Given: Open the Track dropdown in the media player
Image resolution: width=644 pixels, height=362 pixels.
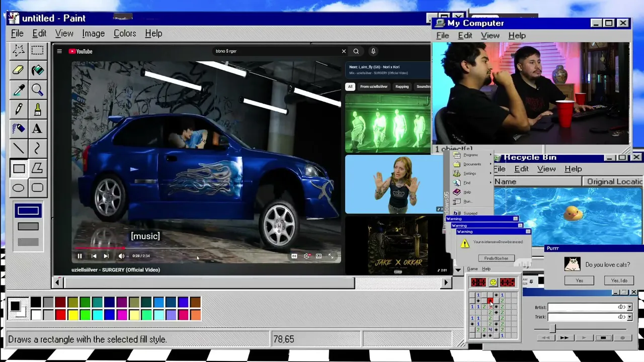Looking at the screenshot, I should 629,317.
